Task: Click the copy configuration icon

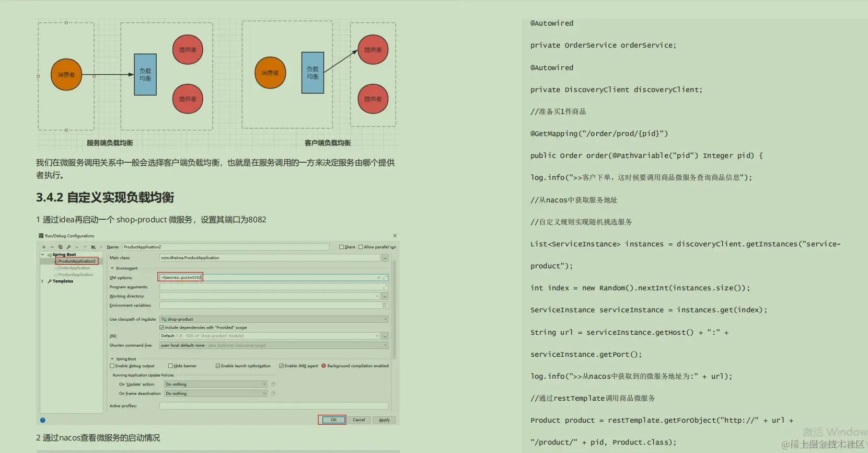Action: (60, 247)
